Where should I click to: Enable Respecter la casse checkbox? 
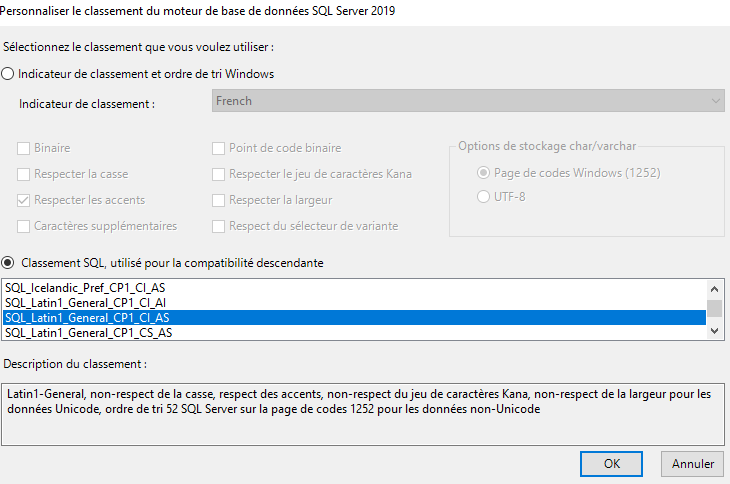click(x=24, y=174)
